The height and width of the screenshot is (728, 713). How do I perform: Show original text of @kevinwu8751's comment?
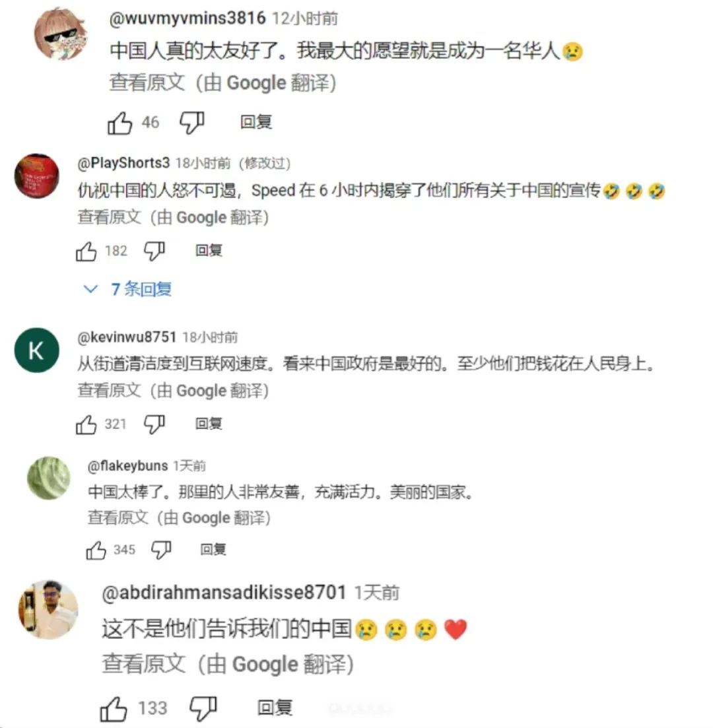click(x=109, y=391)
